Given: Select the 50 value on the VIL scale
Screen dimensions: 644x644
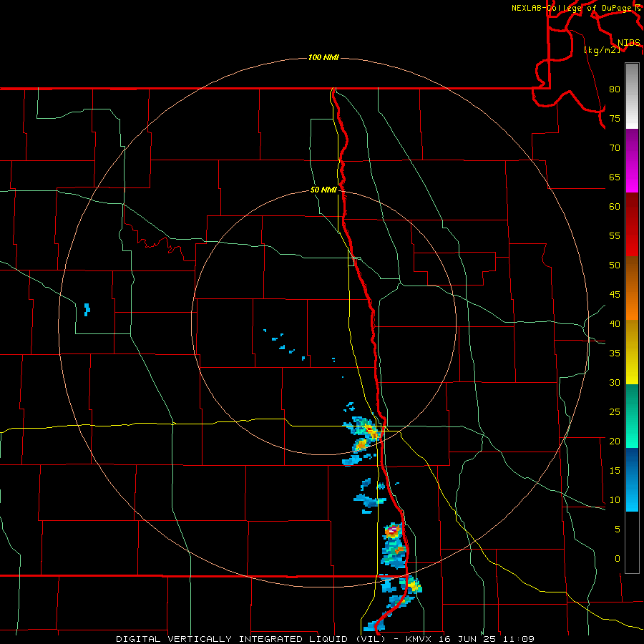Looking at the screenshot, I should [x=615, y=265].
